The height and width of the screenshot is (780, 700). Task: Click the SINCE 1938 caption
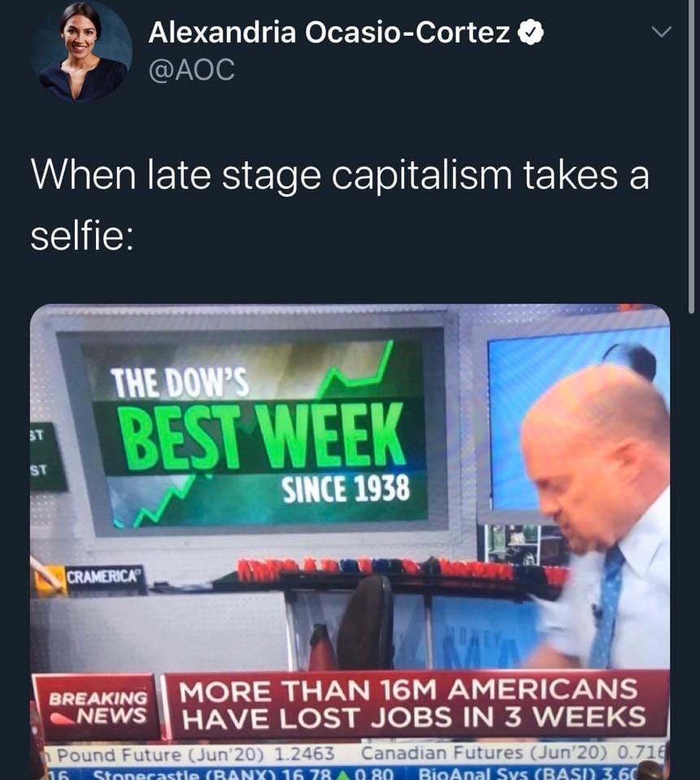tap(346, 489)
